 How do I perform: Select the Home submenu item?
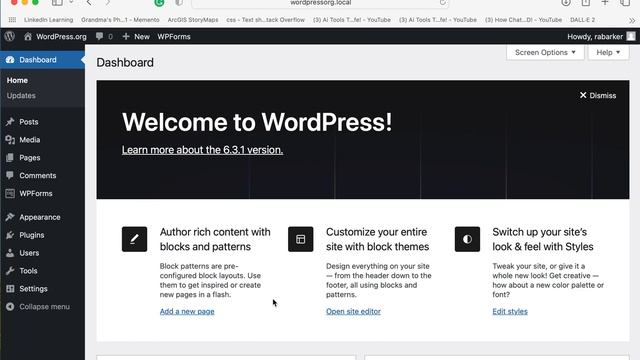(x=17, y=80)
